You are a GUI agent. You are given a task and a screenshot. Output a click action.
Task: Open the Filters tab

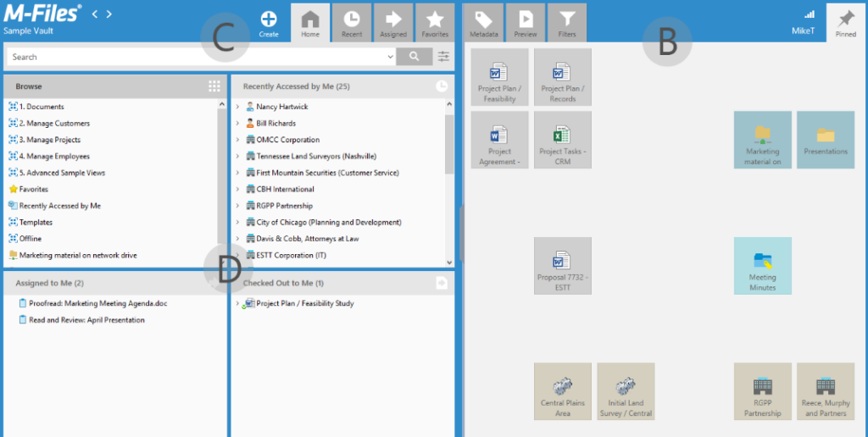click(x=567, y=23)
